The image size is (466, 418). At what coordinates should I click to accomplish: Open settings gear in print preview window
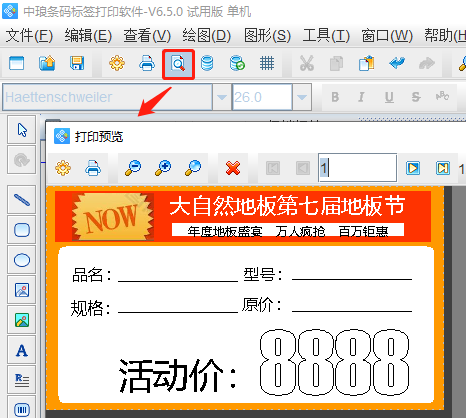[x=63, y=168]
